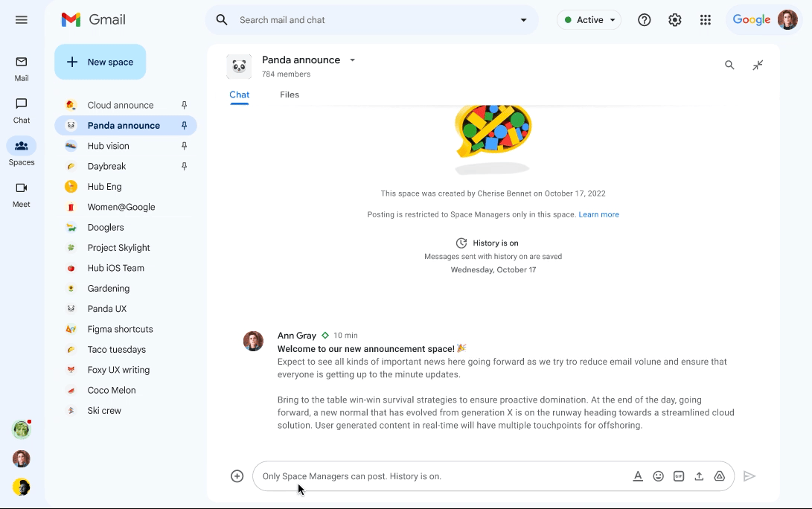Screen dimensions: 812x509
Task: Click in Search mail and chat field
Action: 372,19
